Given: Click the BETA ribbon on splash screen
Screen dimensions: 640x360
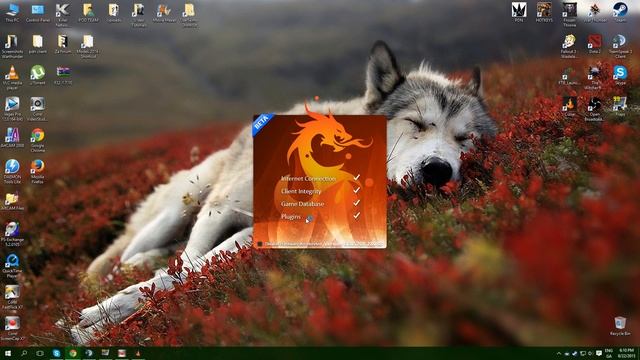Looking at the screenshot, I should point(262,123).
